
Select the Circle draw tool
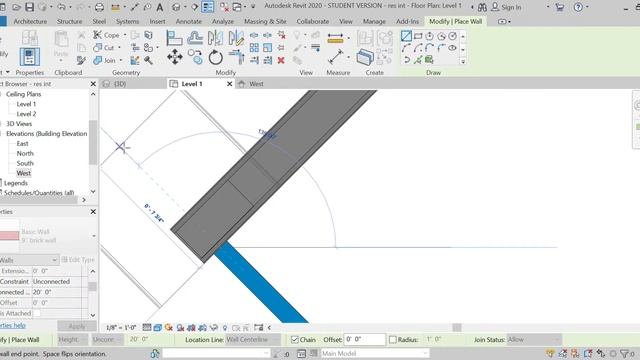coord(453,36)
